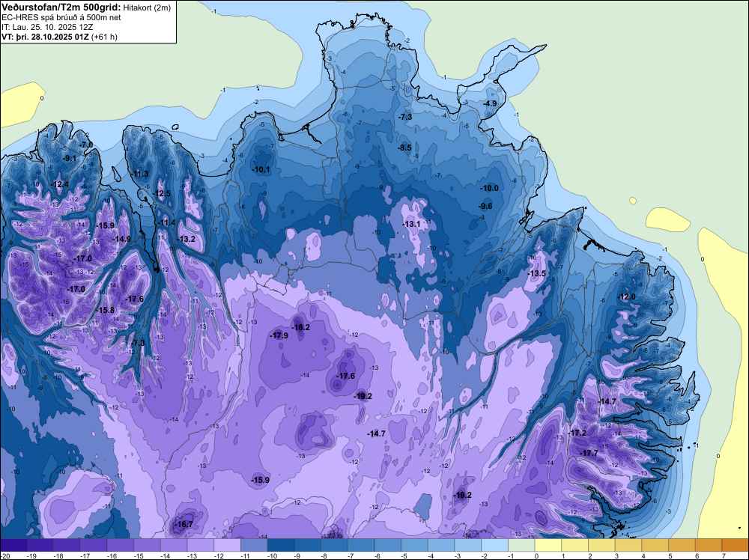
Task: Click the '-16.7' temperature value
Action: (x=184, y=524)
